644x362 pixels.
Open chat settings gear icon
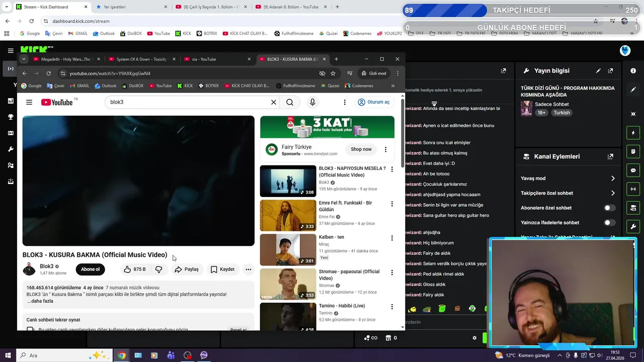point(474,338)
